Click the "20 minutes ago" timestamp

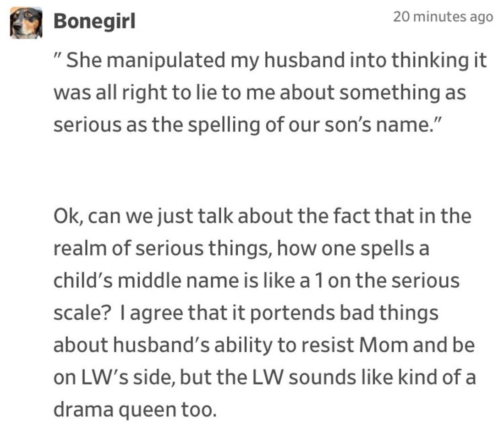[x=443, y=16]
